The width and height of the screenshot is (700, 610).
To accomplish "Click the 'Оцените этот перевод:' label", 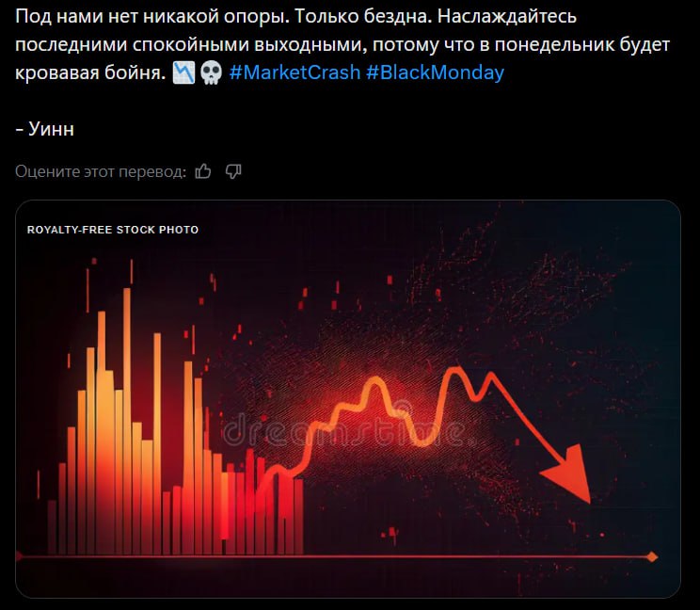I will [x=101, y=171].
